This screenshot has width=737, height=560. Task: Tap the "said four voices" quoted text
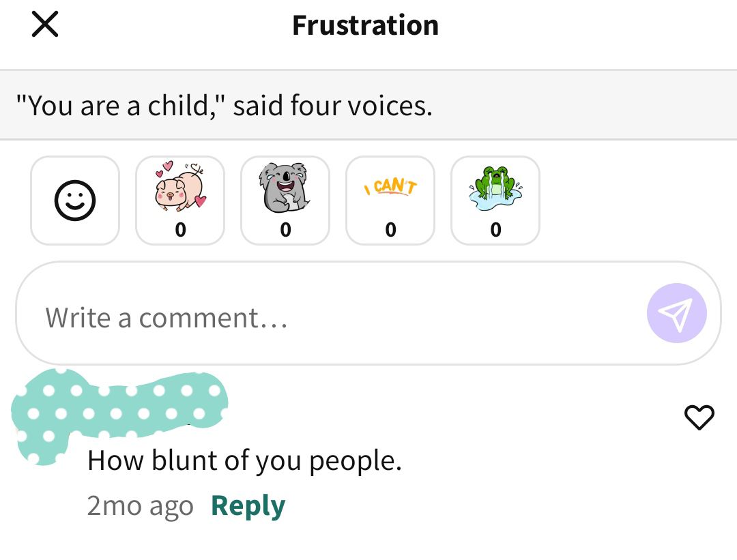click(333, 105)
